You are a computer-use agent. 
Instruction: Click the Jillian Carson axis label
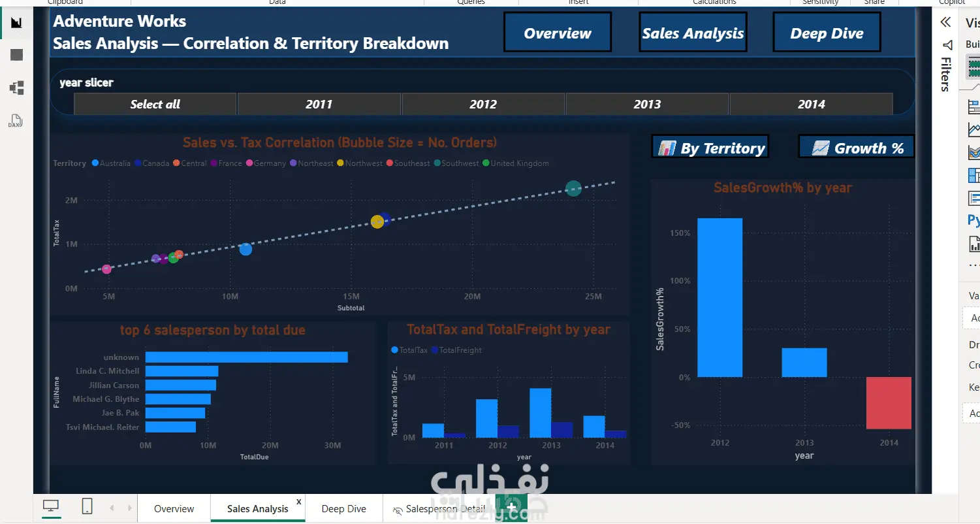[114, 385]
